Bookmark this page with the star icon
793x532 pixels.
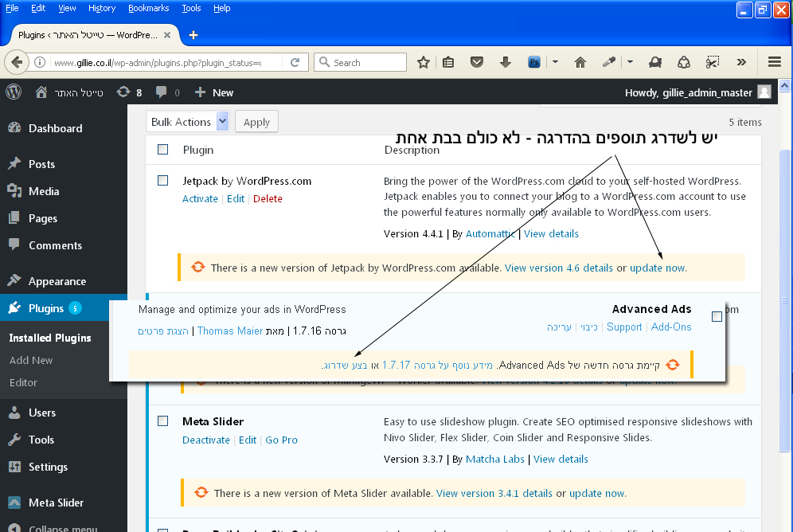(424, 62)
